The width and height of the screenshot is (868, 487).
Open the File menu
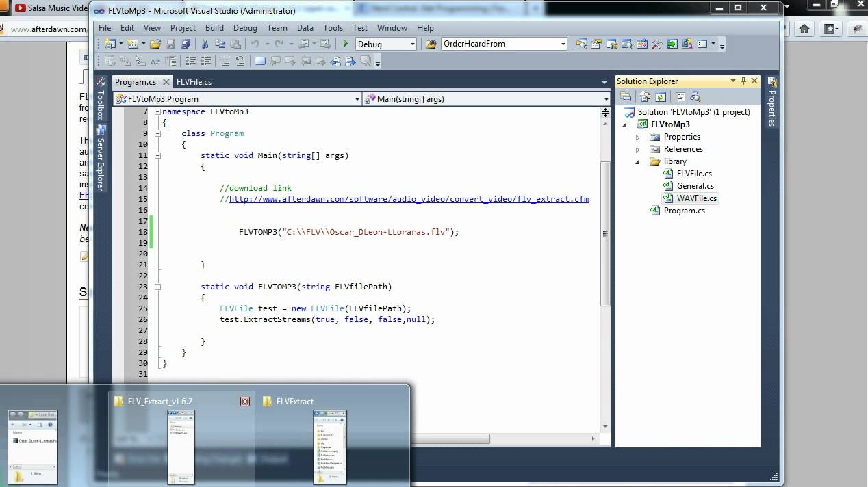click(x=105, y=28)
